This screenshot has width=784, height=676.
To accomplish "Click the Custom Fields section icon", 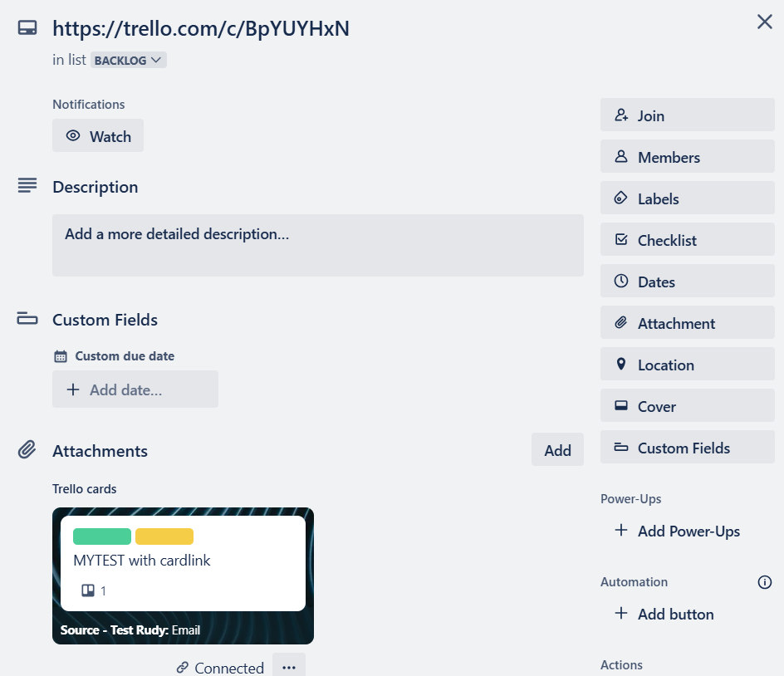I will [x=27, y=319].
